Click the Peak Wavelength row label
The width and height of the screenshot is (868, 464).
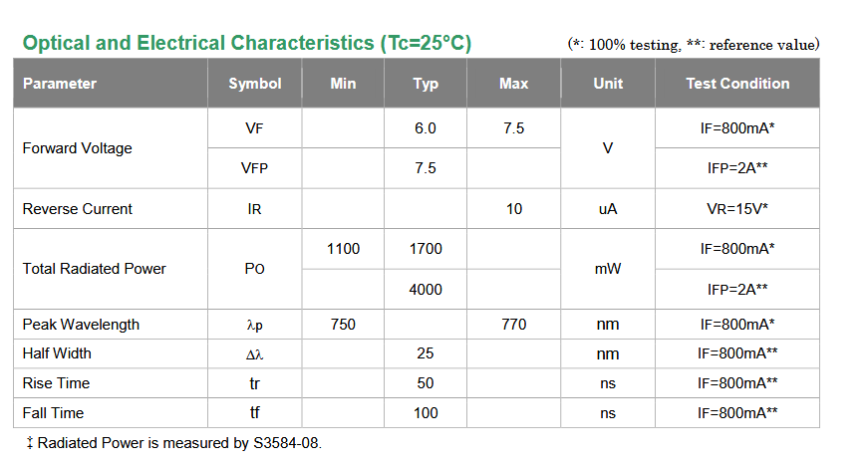tap(81, 325)
